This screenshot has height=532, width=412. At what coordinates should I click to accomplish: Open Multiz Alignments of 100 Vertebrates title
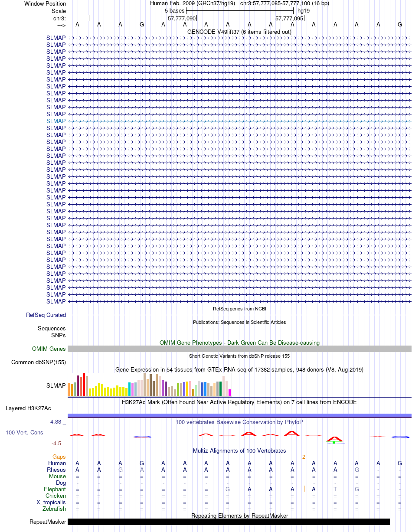[239, 450]
